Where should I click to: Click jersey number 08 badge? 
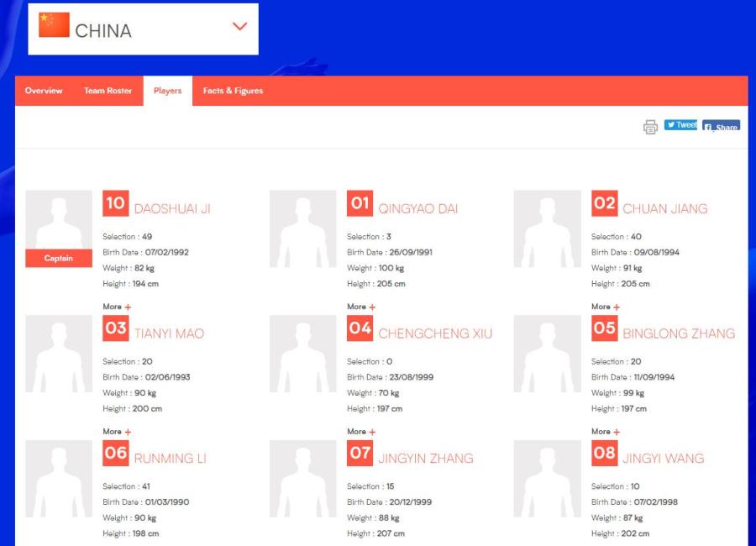point(604,454)
